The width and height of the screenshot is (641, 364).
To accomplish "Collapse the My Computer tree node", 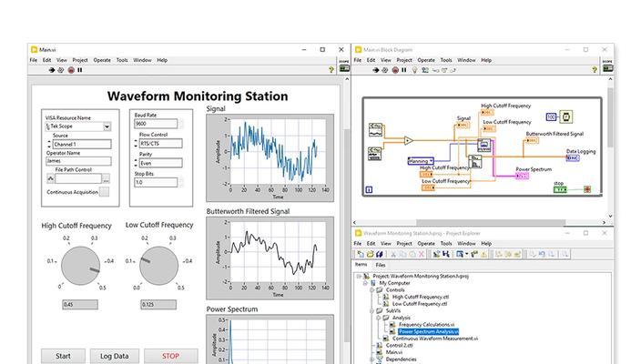I will pos(366,283).
